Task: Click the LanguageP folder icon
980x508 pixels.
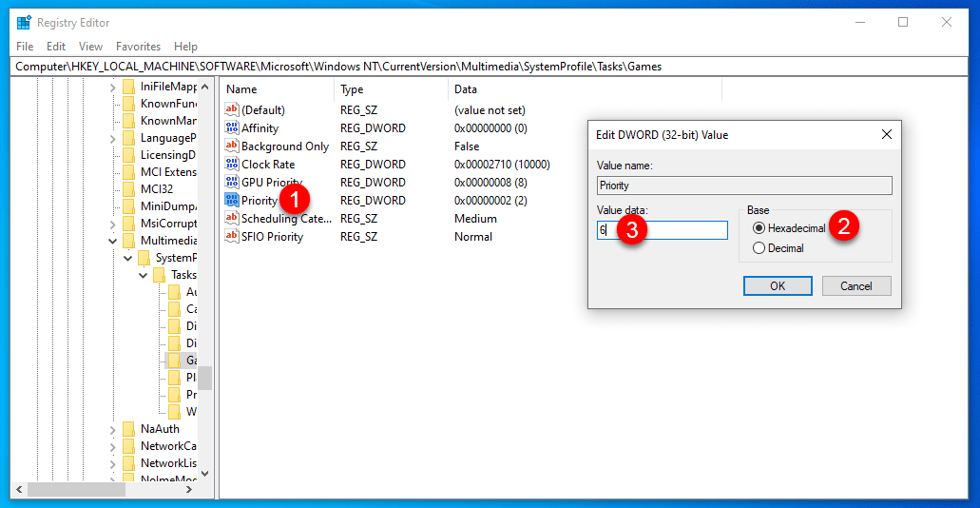Action: point(129,138)
